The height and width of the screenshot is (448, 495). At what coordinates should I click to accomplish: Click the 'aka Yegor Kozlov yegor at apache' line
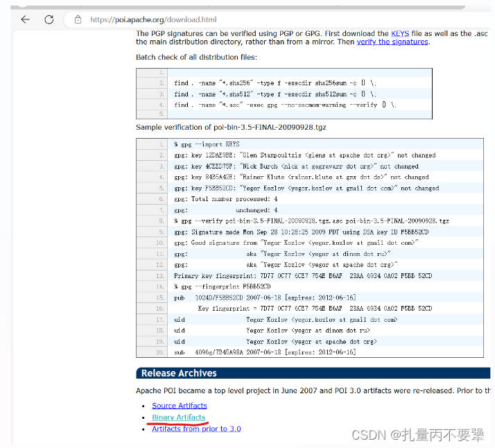pos(286,265)
